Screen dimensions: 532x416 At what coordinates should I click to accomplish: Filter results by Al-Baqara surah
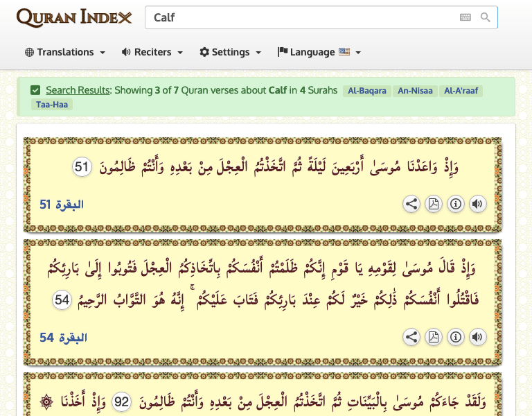coord(366,91)
